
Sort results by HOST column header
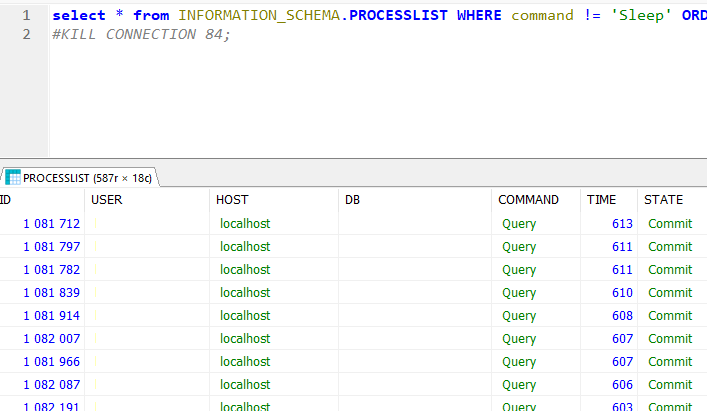coord(232,200)
